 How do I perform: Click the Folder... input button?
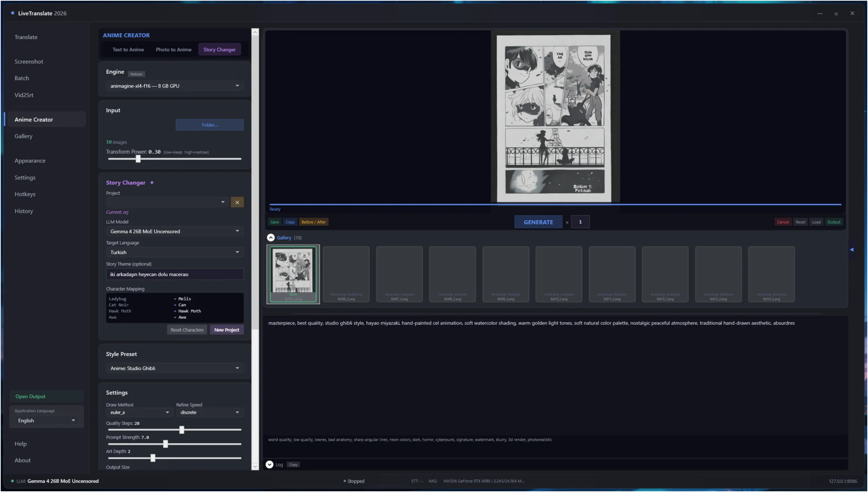pyautogui.click(x=210, y=125)
